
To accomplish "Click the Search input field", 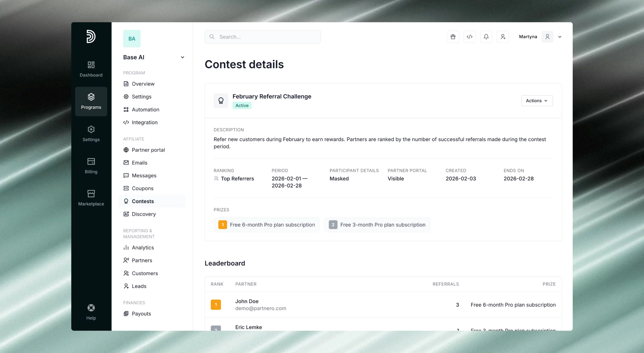I will (x=263, y=37).
